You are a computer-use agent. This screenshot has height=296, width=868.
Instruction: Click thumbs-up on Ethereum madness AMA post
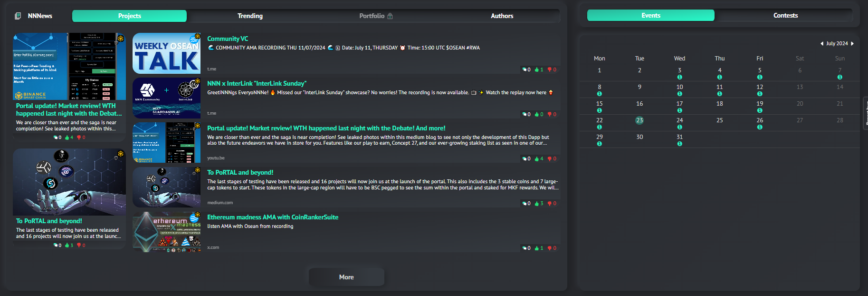click(537, 248)
